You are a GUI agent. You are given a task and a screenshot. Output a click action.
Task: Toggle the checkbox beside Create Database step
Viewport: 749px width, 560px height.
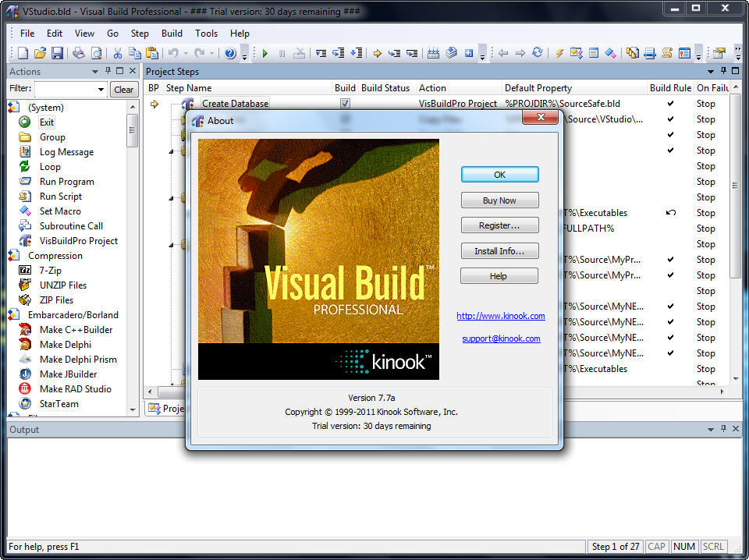(x=345, y=103)
